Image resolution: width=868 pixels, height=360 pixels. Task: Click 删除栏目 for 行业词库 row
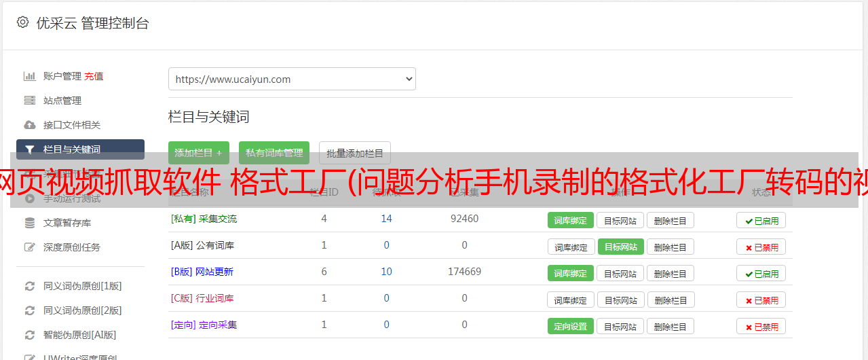671,300
